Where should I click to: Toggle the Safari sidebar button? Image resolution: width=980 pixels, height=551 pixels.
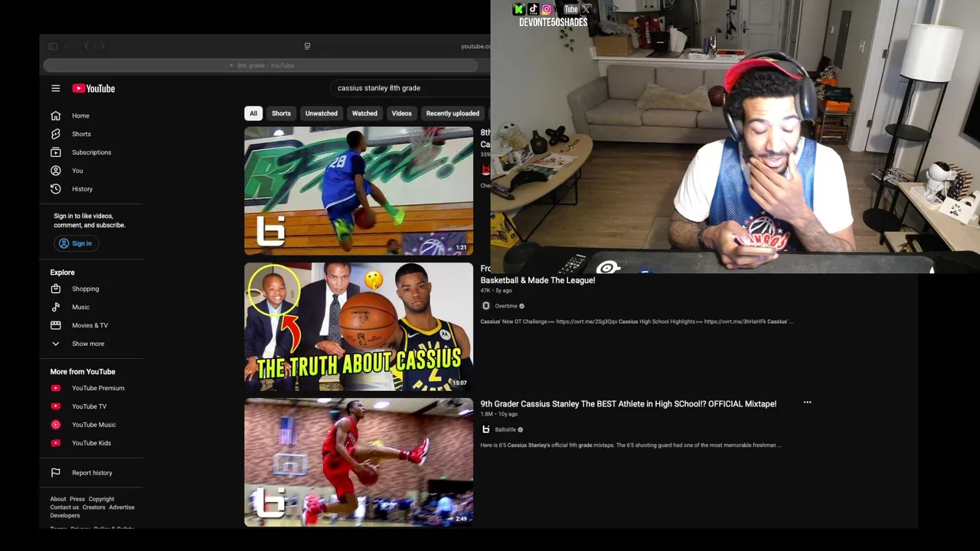coord(53,46)
